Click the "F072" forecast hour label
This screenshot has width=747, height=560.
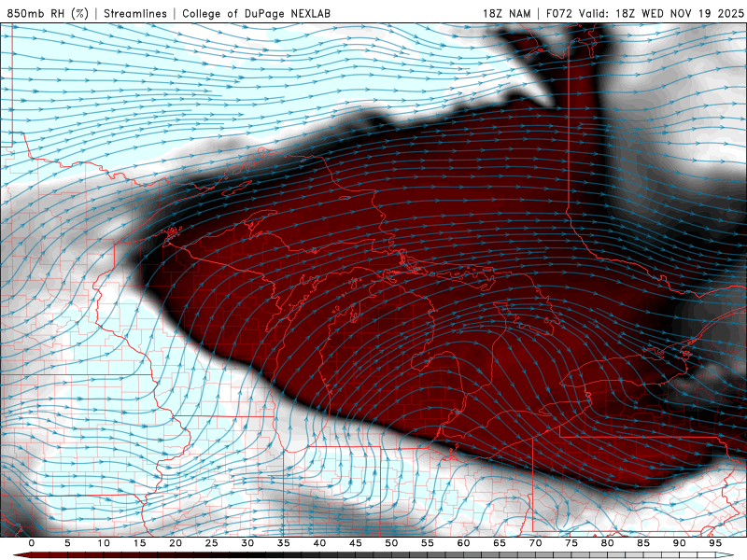(x=558, y=13)
